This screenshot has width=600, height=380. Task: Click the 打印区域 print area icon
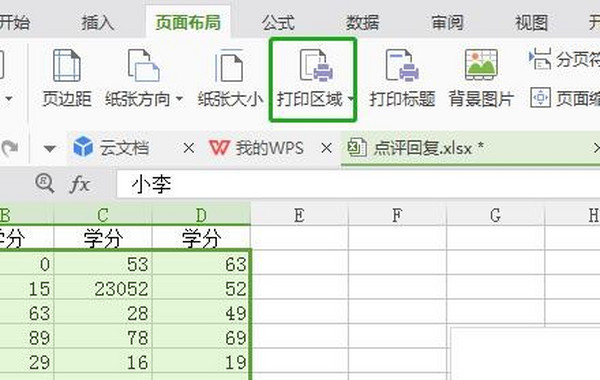pyautogui.click(x=316, y=65)
